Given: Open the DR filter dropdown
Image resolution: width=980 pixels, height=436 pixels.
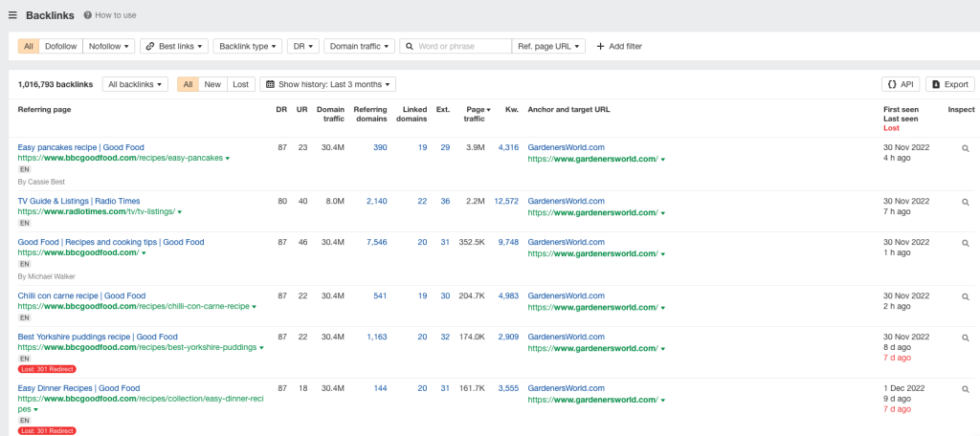Looking at the screenshot, I should (x=303, y=46).
